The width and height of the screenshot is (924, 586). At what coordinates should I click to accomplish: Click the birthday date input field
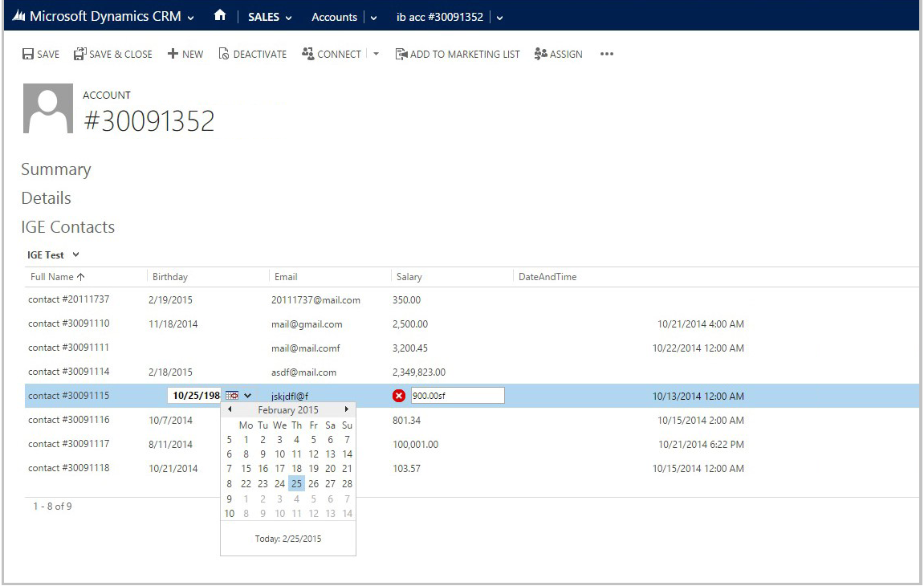pos(194,396)
